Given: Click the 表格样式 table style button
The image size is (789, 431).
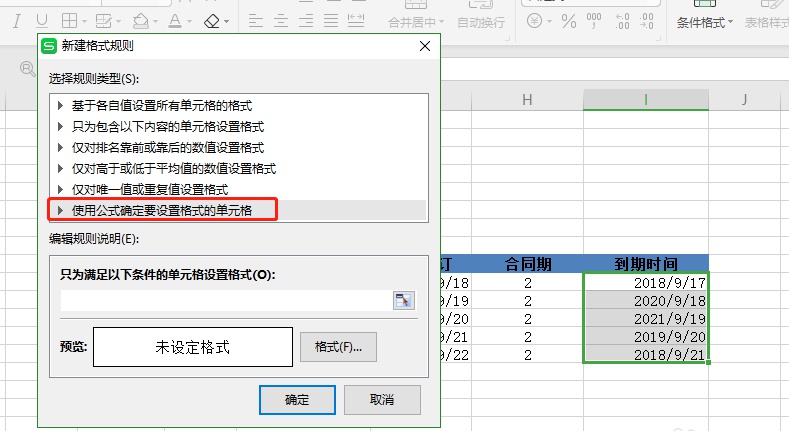Looking at the screenshot, I should [766, 23].
